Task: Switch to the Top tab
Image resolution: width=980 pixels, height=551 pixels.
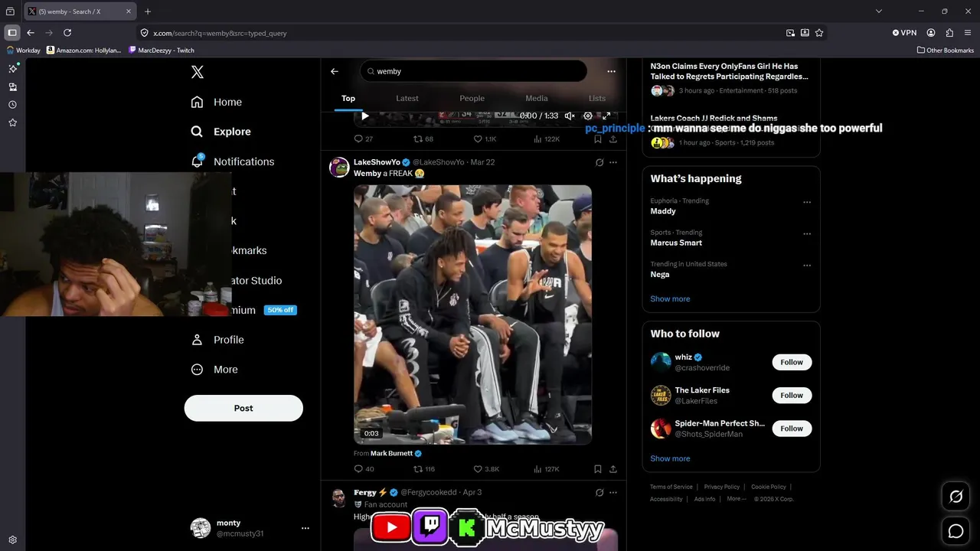Action: (x=348, y=98)
